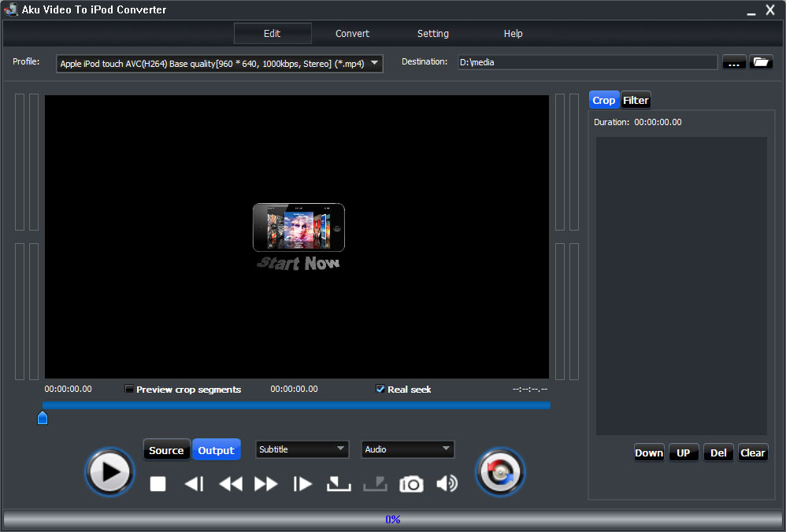Switch to the Filter tab
The image size is (786, 532).
coord(636,100)
